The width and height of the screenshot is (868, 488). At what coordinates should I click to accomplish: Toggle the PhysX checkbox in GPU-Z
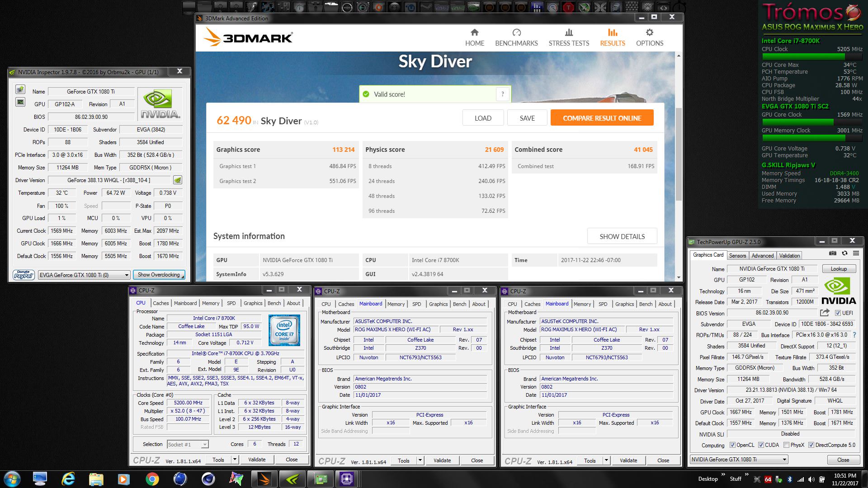[786, 445]
